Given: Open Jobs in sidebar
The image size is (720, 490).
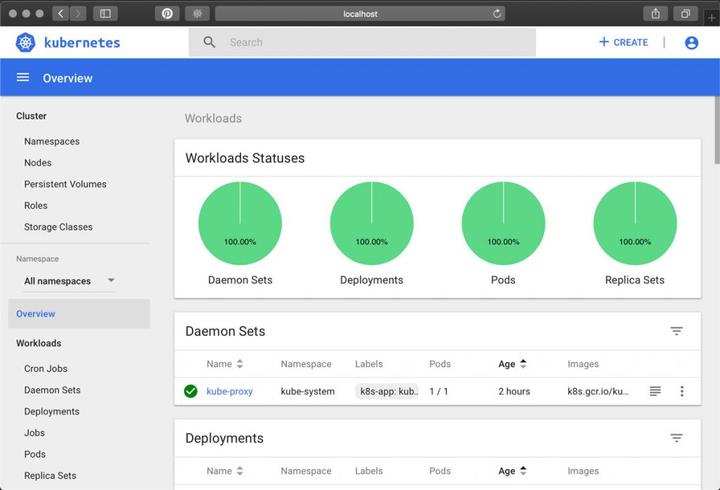Looking at the screenshot, I should tap(34, 433).
